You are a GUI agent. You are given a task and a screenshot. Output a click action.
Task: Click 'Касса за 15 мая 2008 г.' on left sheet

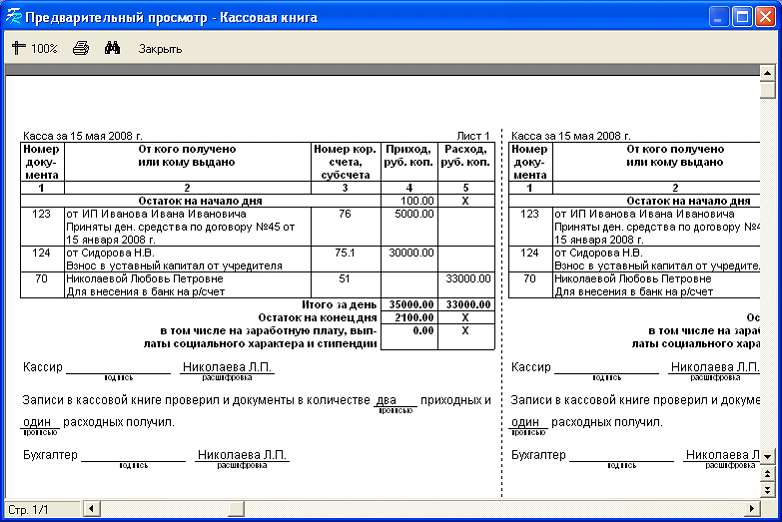coord(82,136)
